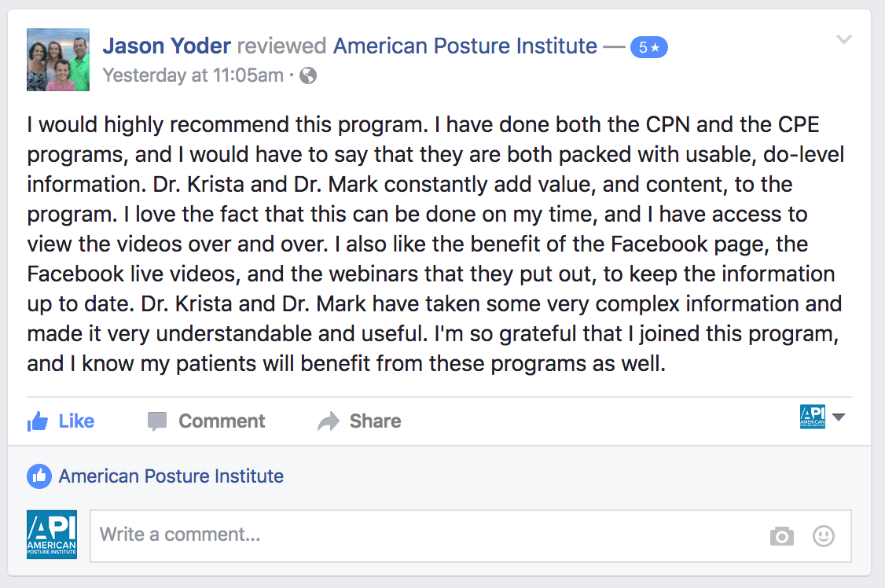Click the Share arrow icon
The width and height of the screenshot is (885, 588).
(x=328, y=422)
